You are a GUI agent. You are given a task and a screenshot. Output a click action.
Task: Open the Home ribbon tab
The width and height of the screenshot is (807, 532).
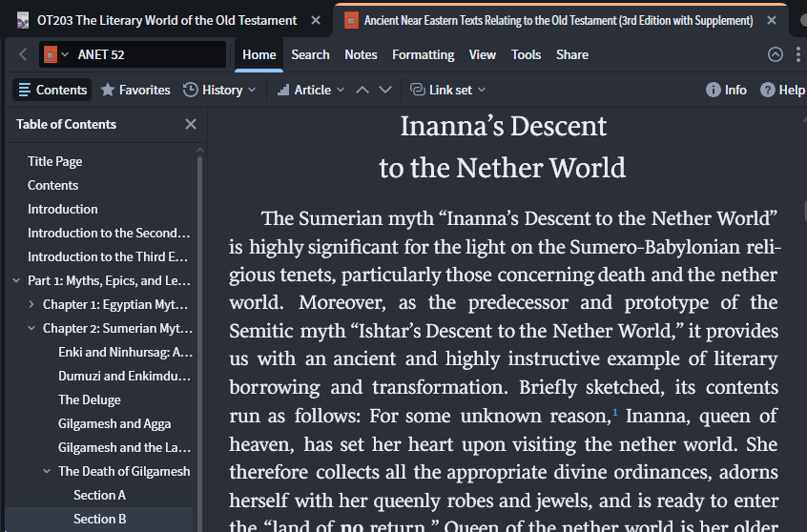[259, 54]
